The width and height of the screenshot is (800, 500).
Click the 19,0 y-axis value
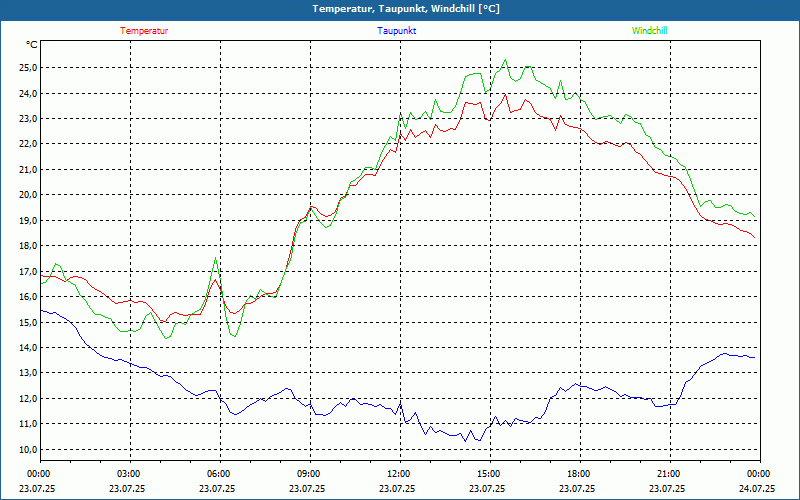29,220
